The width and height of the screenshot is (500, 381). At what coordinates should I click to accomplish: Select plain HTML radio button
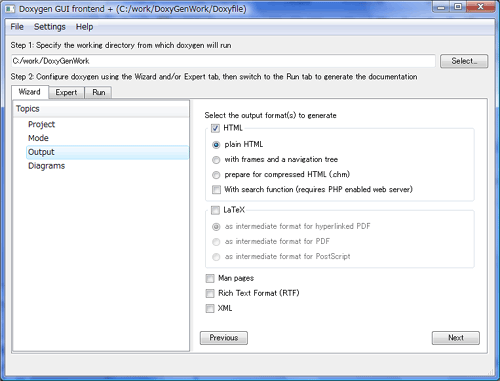pyautogui.click(x=216, y=145)
